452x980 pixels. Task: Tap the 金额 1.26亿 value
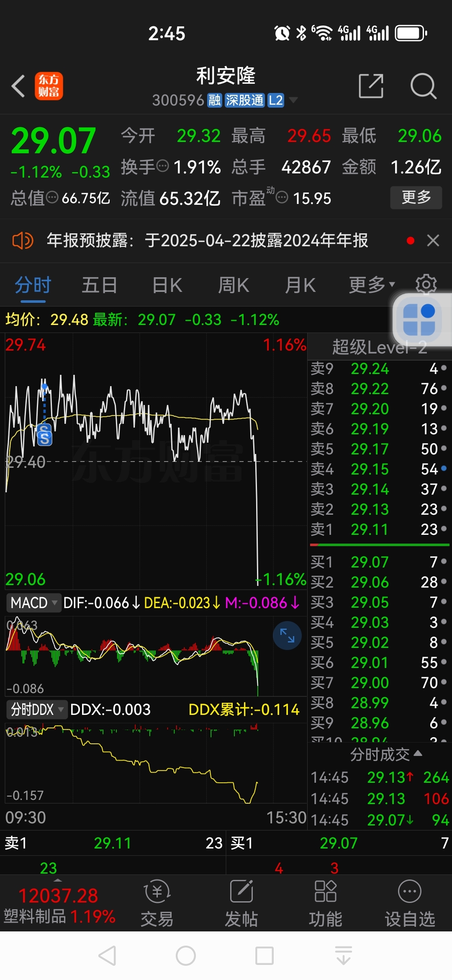416,167
